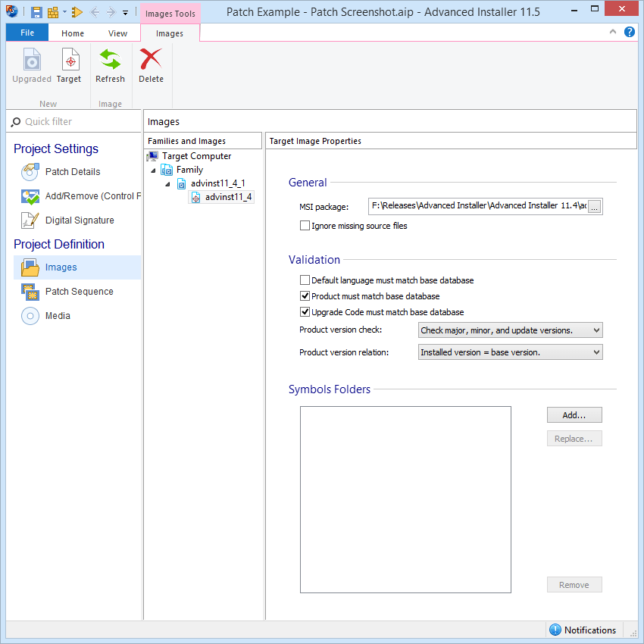Image resolution: width=644 pixels, height=644 pixels.
Task: Check the Ignore missing source files option
Action: tap(305, 226)
